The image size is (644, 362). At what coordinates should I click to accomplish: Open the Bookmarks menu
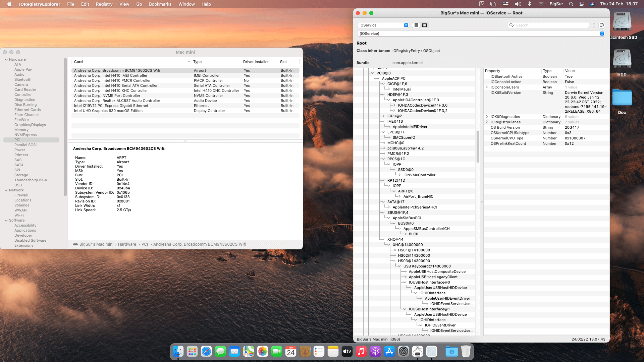(x=160, y=4)
